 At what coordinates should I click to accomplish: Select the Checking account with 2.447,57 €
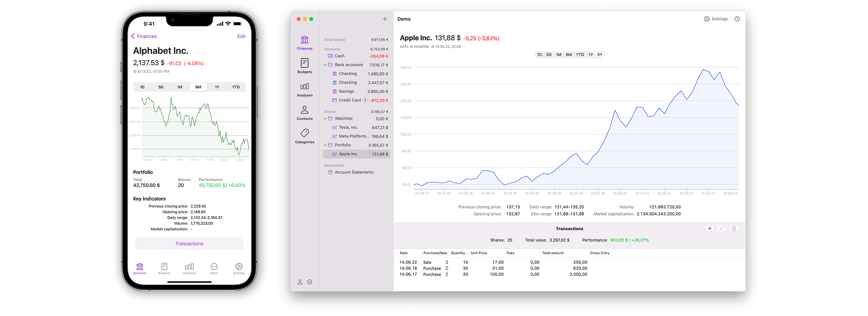tap(356, 83)
